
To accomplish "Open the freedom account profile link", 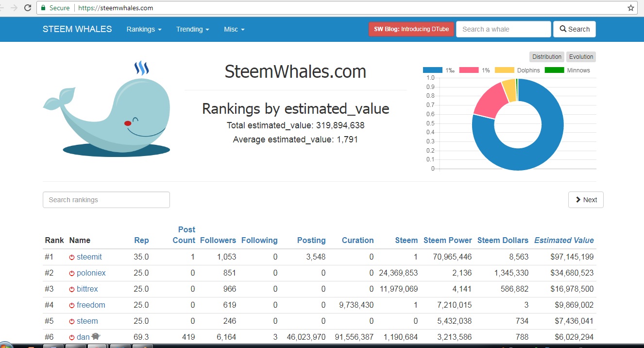I will tap(91, 305).
